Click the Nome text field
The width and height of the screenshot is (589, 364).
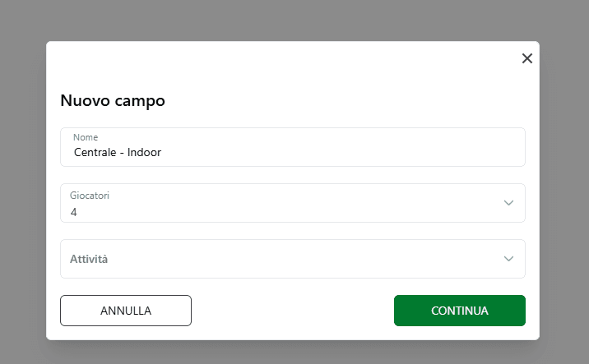click(x=292, y=147)
